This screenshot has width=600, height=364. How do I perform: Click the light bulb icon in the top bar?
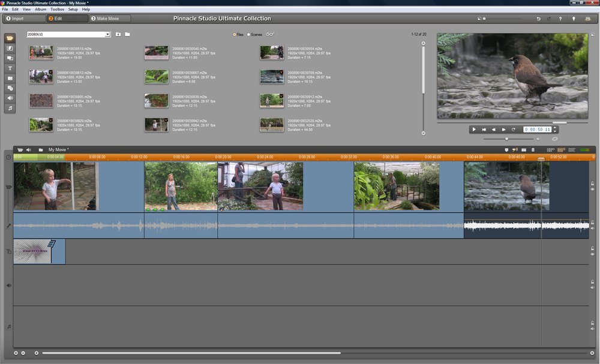[x=574, y=19]
